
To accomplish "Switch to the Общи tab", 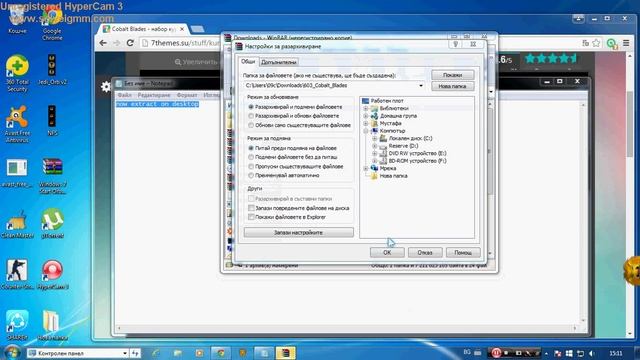I will click(x=248, y=62).
